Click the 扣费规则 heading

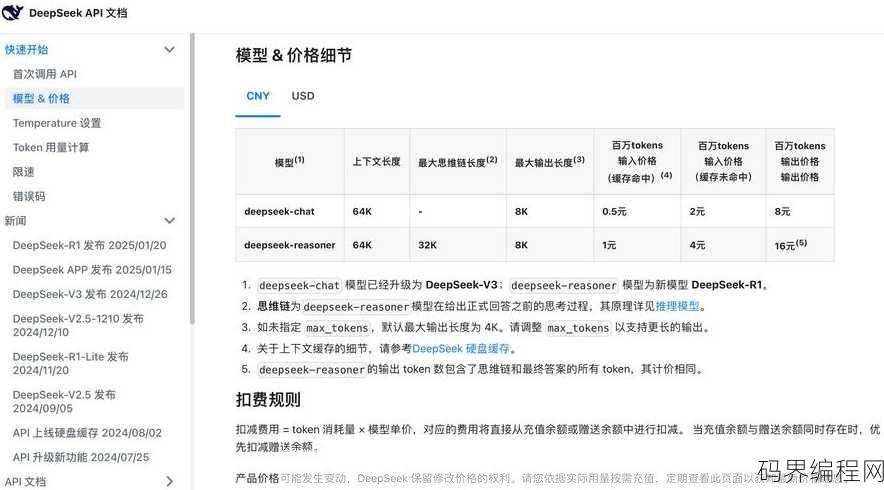click(x=268, y=400)
